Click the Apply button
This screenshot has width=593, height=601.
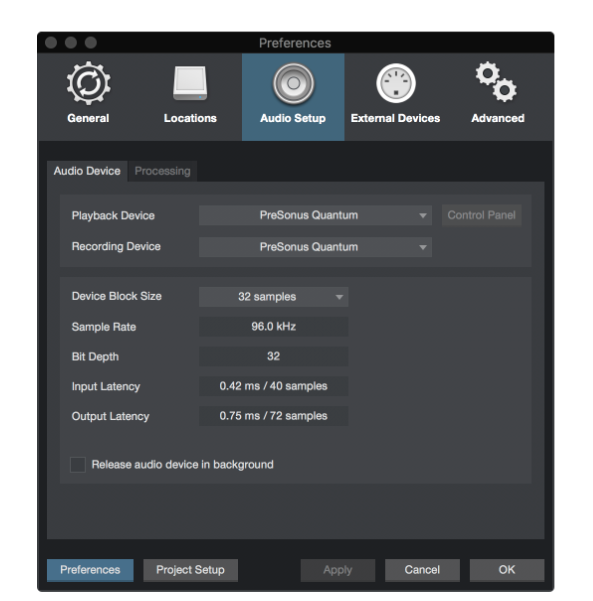(337, 570)
